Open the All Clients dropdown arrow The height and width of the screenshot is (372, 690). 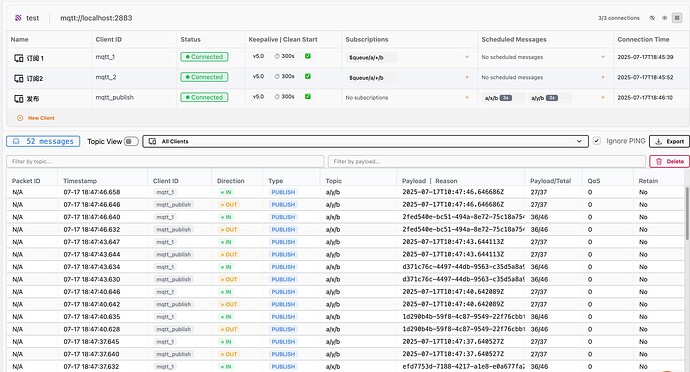tap(579, 141)
